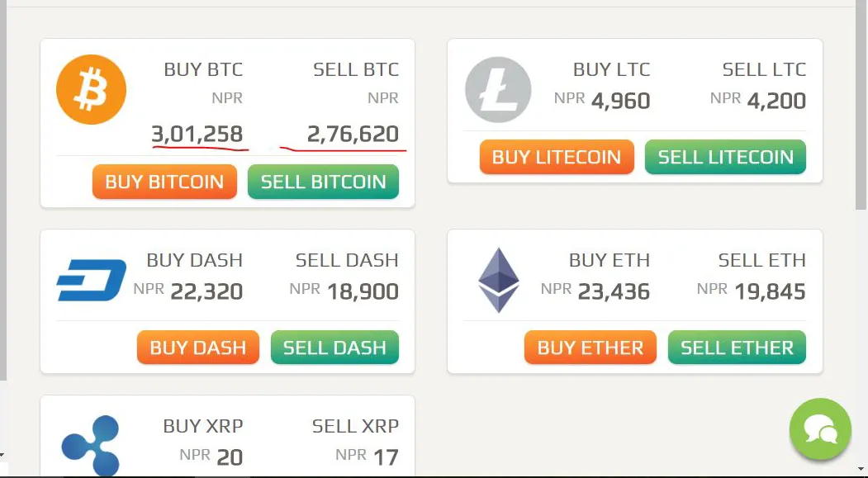Screen dimensions: 868x478
Task: Click the blue XRP Ripple logo
Action: (x=90, y=445)
